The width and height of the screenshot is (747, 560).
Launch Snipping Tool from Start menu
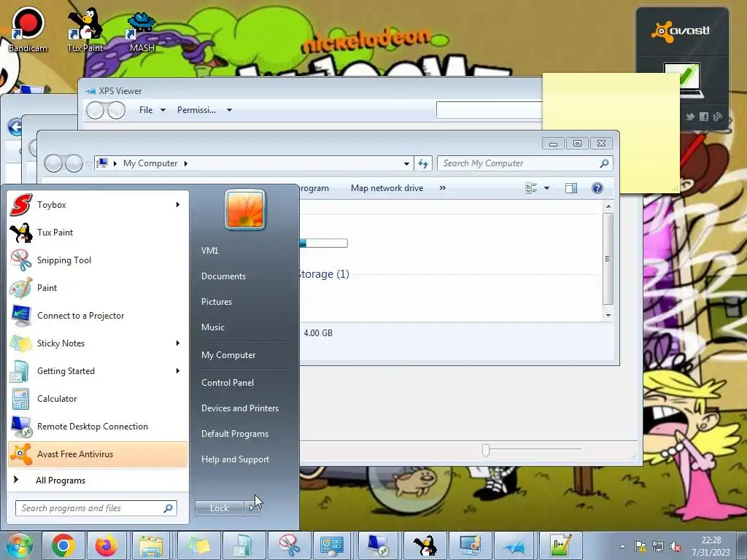coord(97,260)
